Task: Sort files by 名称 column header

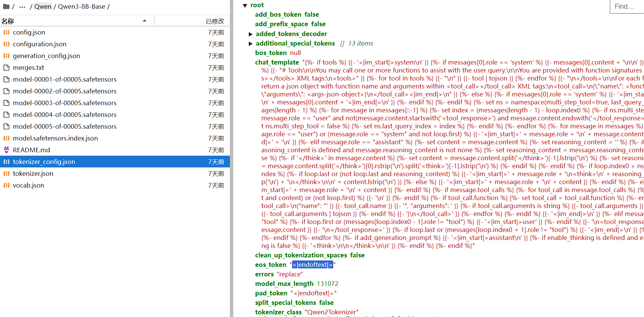Action: [77, 21]
